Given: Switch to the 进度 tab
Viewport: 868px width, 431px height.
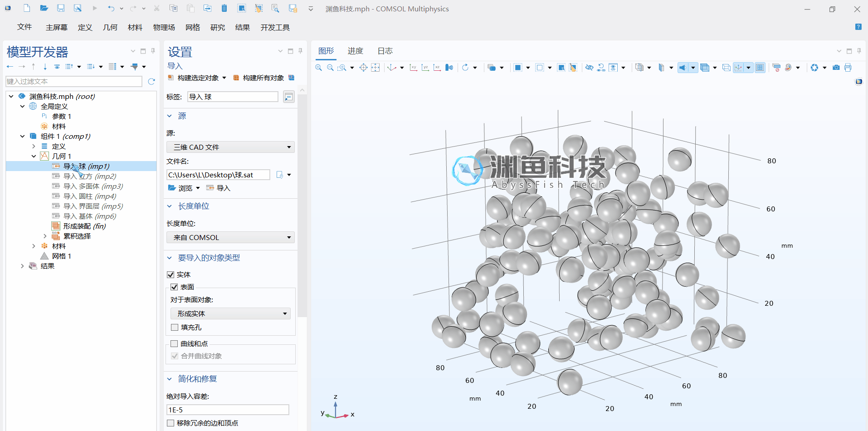Looking at the screenshot, I should 356,51.
